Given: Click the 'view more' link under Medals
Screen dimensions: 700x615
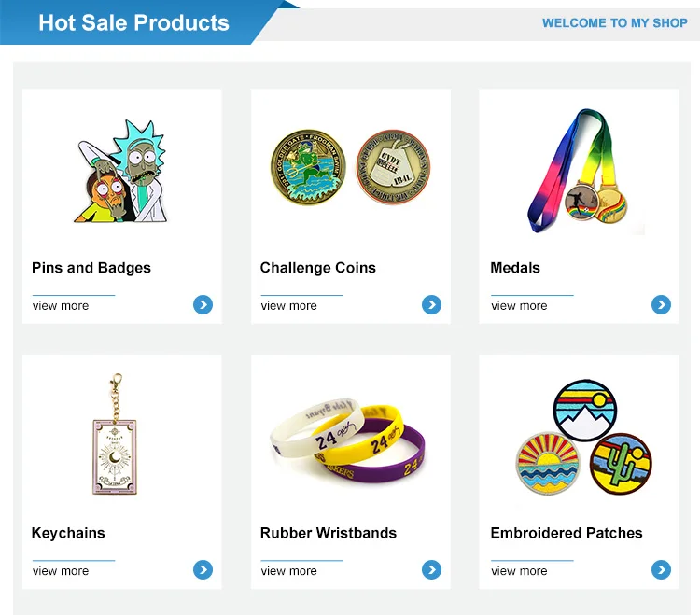Looking at the screenshot, I should click(519, 306).
